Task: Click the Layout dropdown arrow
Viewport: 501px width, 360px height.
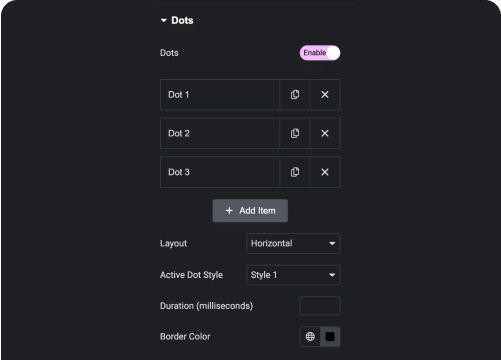Action: click(332, 244)
